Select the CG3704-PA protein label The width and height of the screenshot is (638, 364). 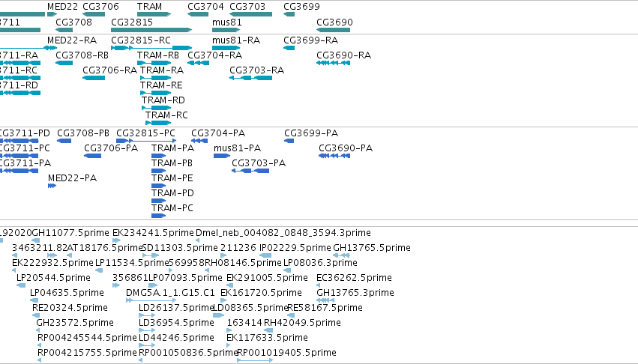pos(218,133)
